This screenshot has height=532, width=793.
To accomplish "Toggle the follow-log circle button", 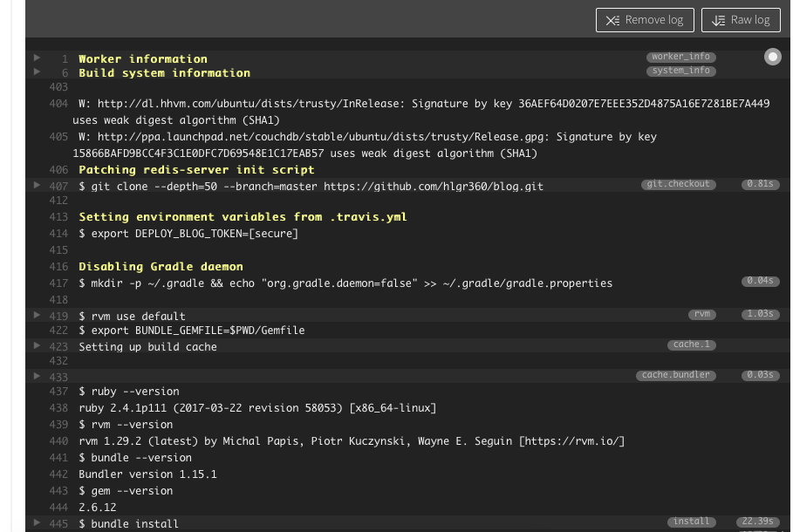I will [773, 57].
